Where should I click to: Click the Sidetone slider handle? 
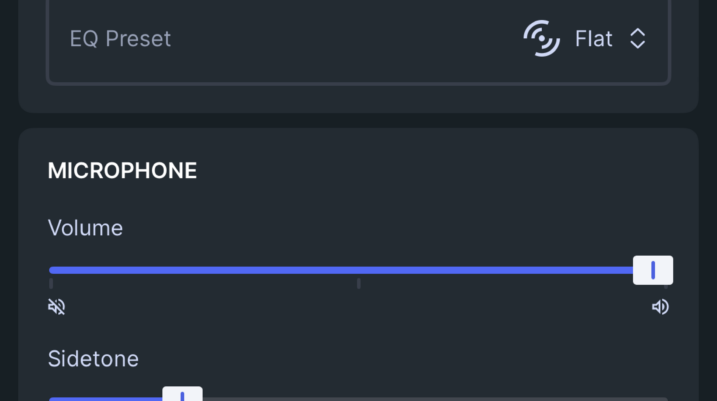pos(182,396)
